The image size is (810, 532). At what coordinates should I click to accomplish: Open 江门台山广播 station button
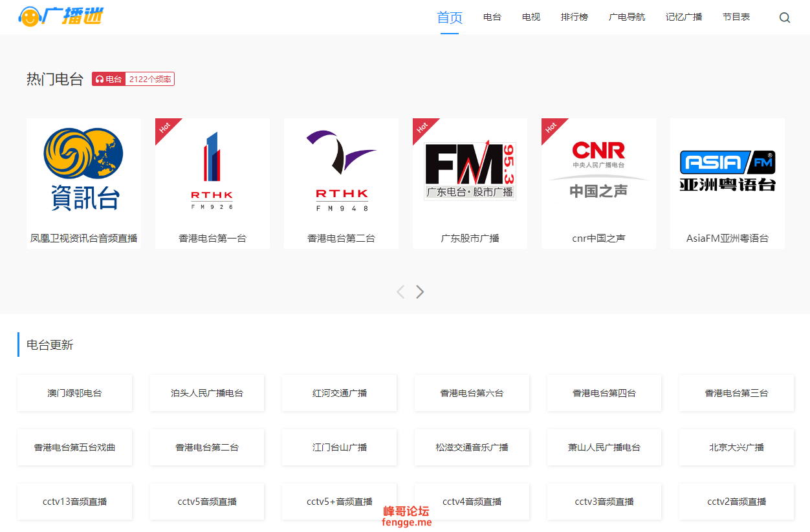click(339, 447)
